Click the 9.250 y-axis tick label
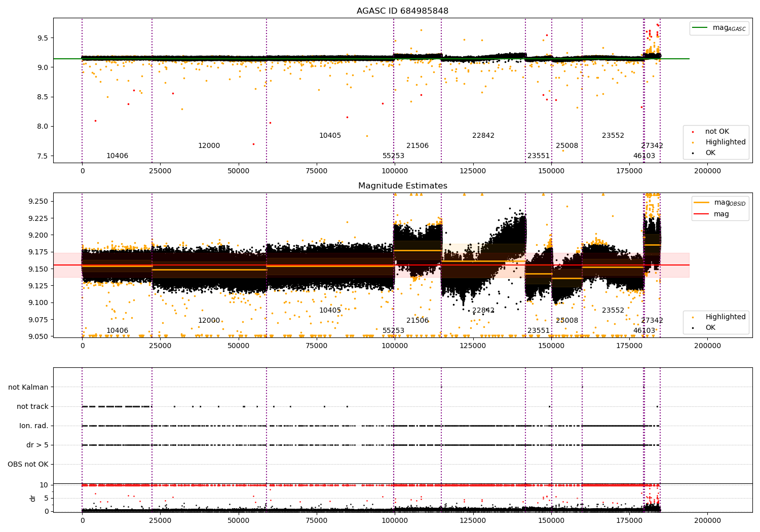Image resolution: width=760 pixels, height=532 pixels. click(39, 202)
